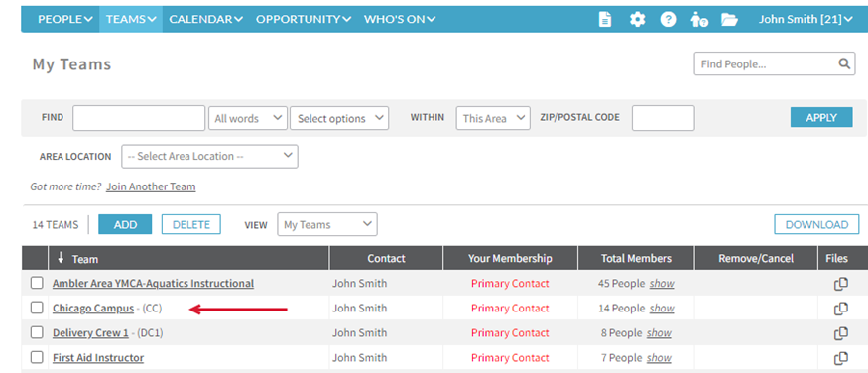Screen dimensions: 868x373
Task: Check the Chicago Campus team checkbox
Action: (x=37, y=308)
